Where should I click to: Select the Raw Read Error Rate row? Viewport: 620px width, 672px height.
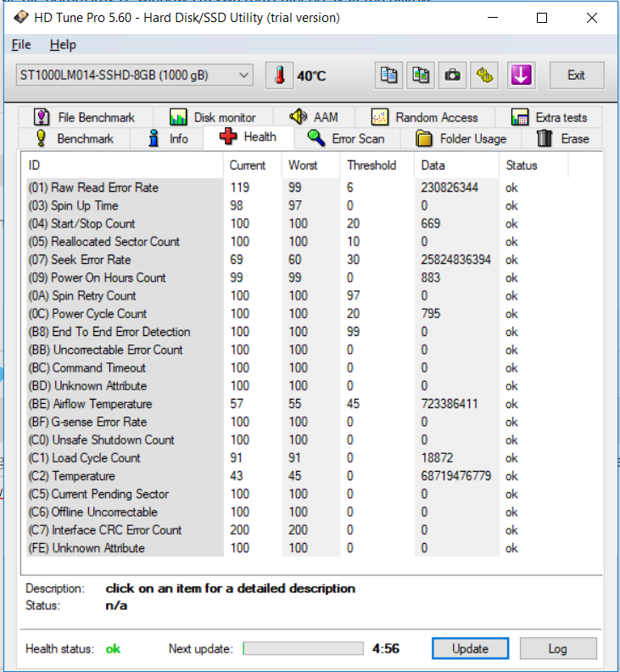[x=297, y=188]
